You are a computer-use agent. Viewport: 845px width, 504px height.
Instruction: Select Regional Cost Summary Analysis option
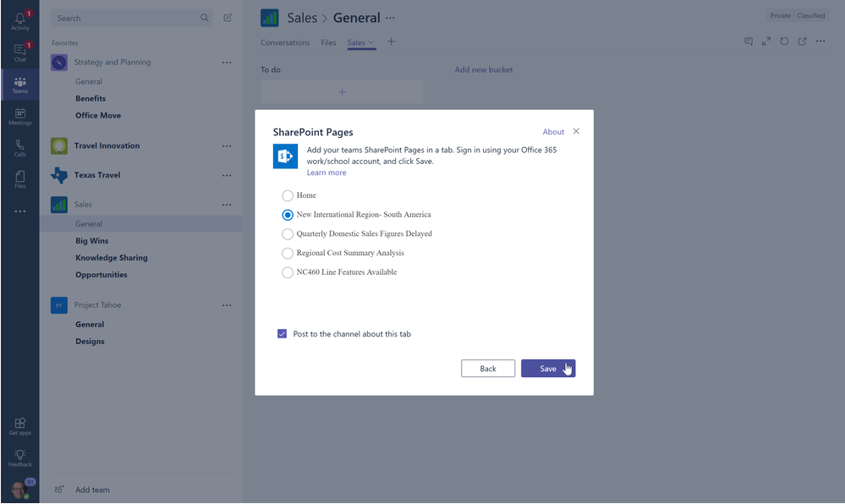(288, 254)
